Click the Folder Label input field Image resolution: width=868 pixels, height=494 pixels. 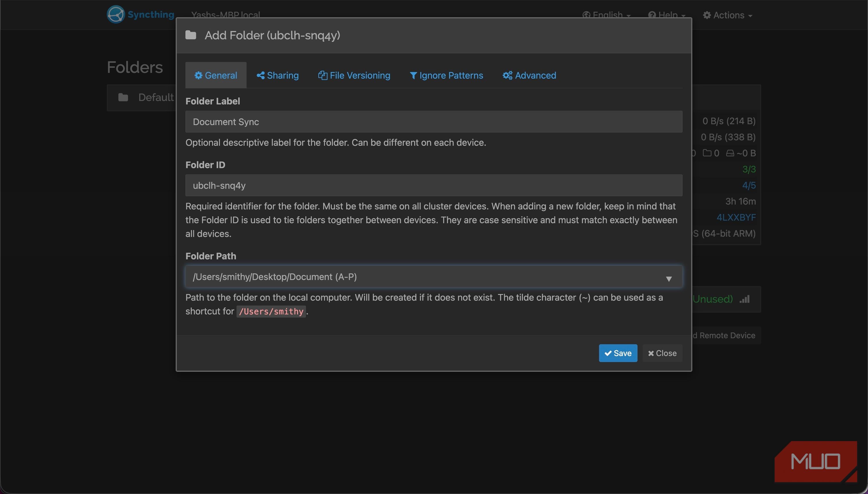434,122
